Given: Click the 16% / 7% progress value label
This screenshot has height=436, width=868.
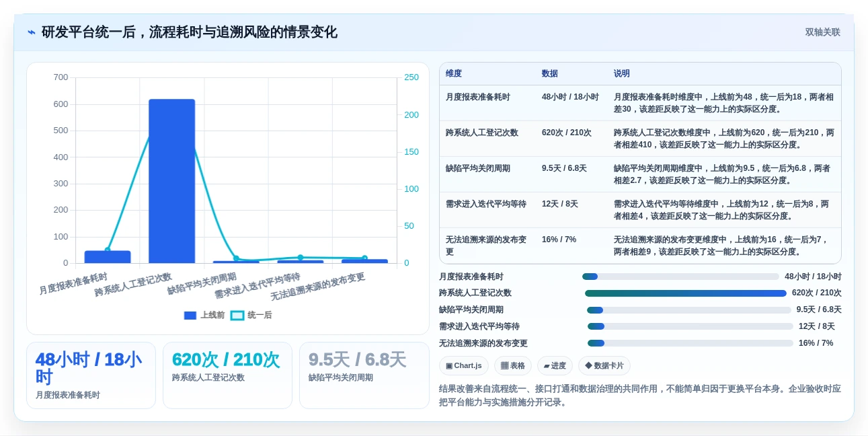Looking at the screenshot, I should 816,343.
